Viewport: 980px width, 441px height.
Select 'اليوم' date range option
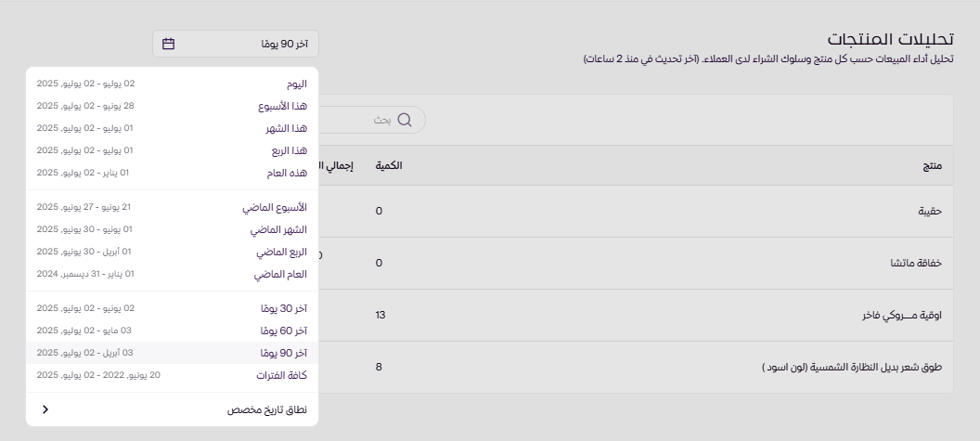pos(172,84)
